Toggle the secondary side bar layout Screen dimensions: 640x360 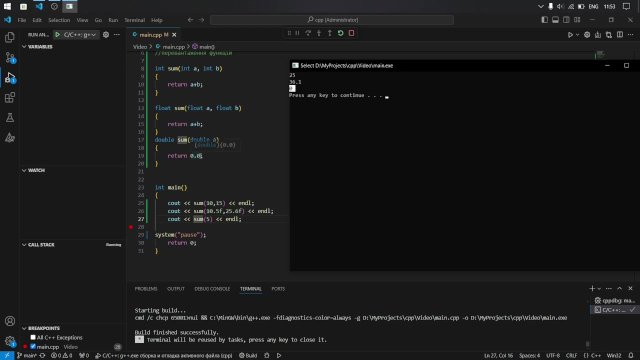tap(566, 20)
